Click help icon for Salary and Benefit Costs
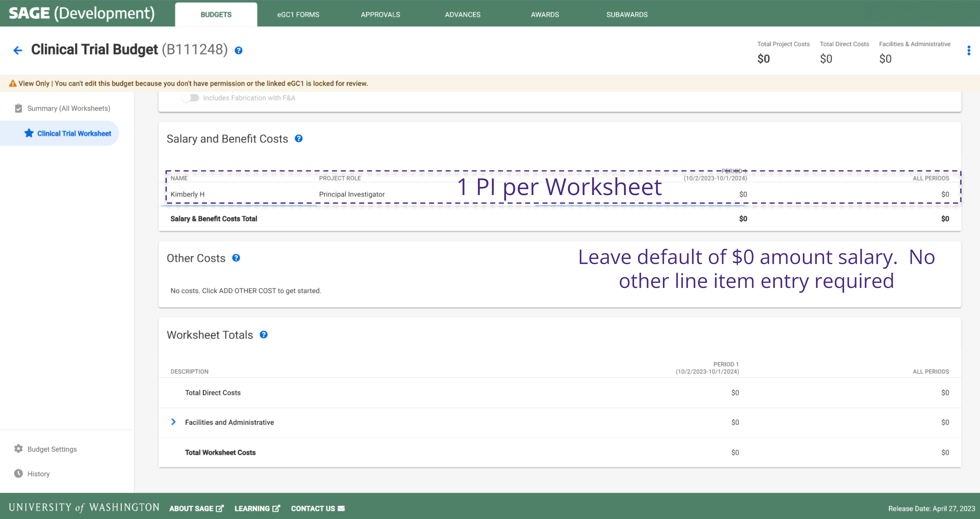The width and height of the screenshot is (980, 519). 299,139
